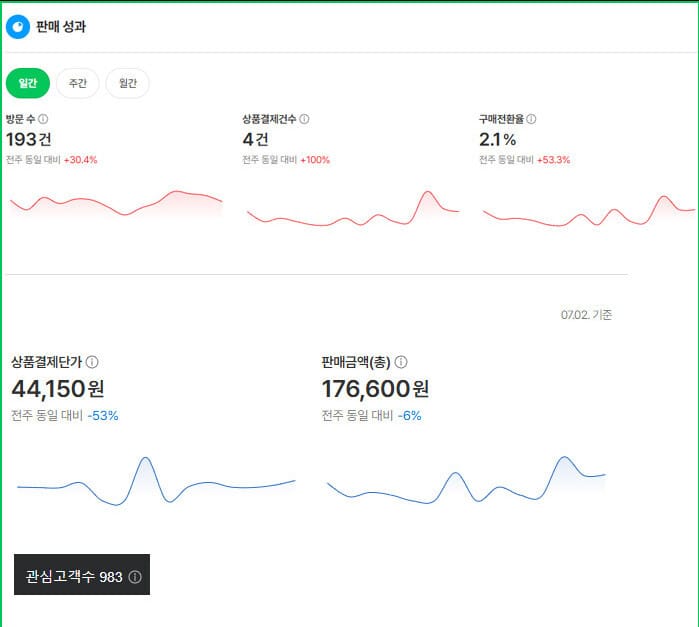Open info icon beside 관심고객수 983
The width and height of the screenshot is (699, 627).
point(135,577)
